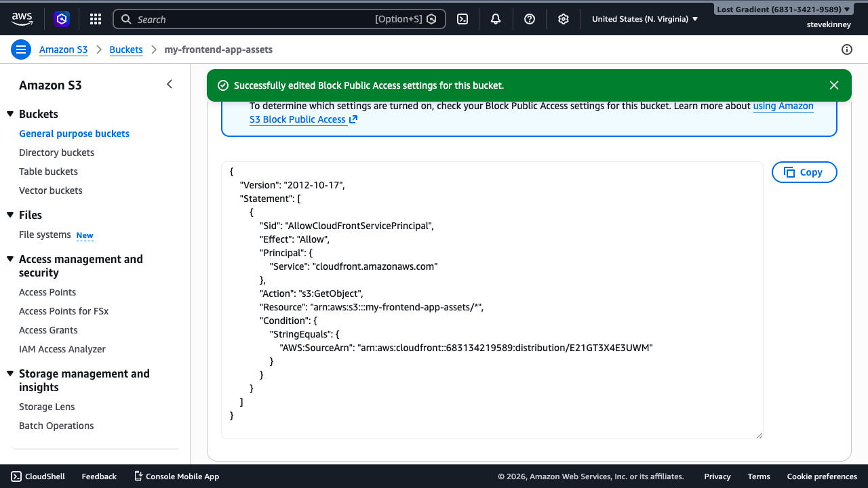The width and height of the screenshot is (868, 488).
Task: Click the magnifier icon in the search bar
Action: point(126,19)
